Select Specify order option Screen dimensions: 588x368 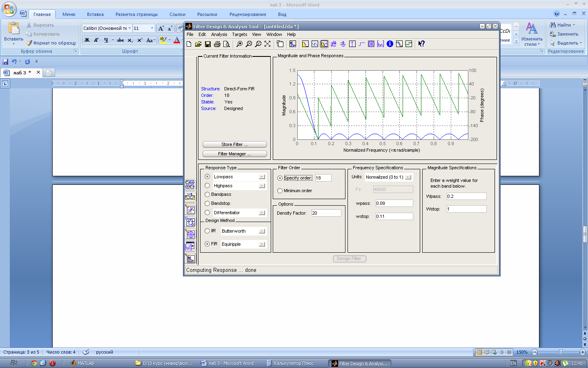click(280, 178)
